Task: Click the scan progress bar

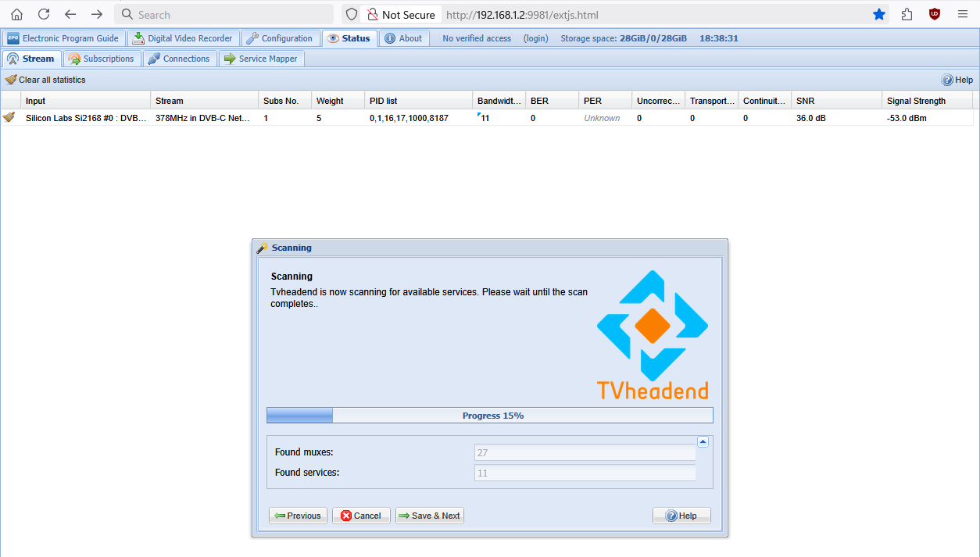Action: 490,416
